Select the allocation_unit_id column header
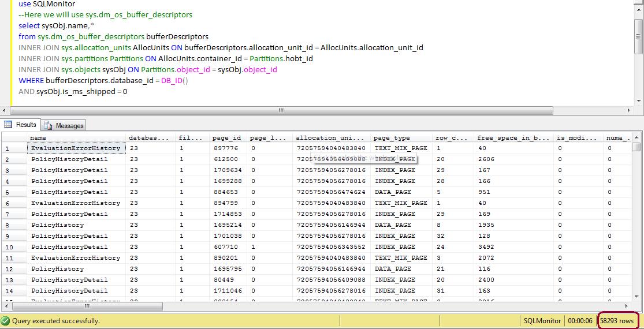 tap(331, 138)
